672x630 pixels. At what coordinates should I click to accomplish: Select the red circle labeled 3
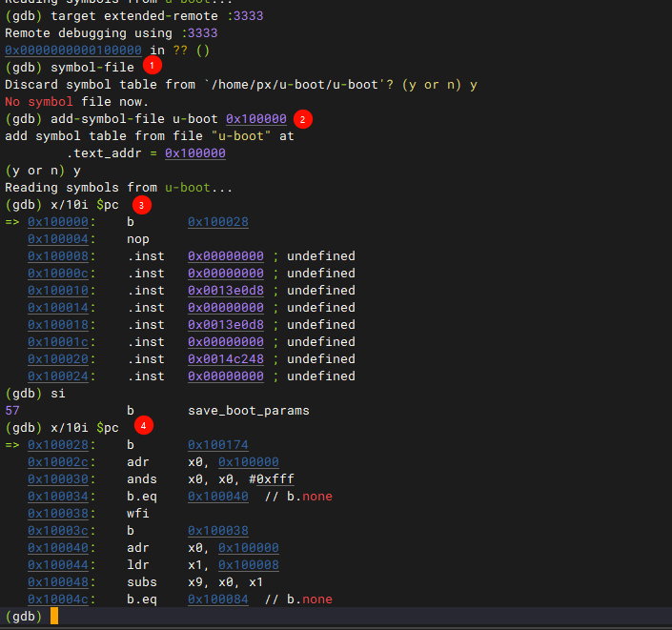(141, 205)
